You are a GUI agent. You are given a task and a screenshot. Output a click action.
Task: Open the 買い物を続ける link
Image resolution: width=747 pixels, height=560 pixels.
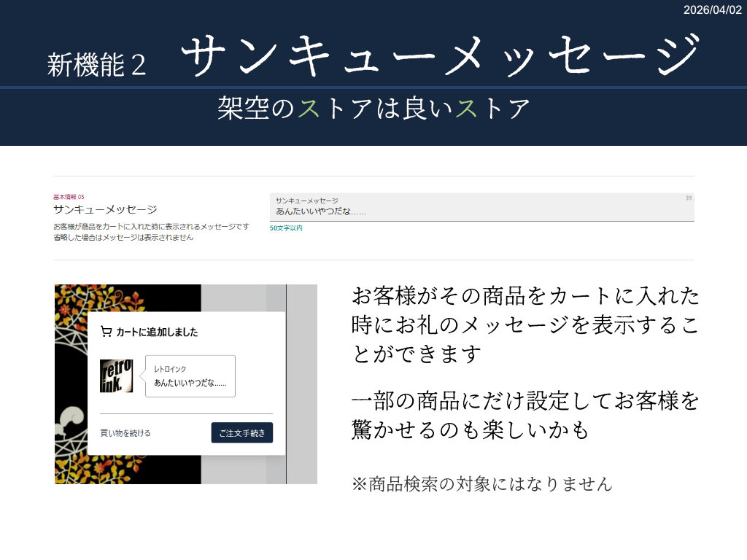coord(125,432)
